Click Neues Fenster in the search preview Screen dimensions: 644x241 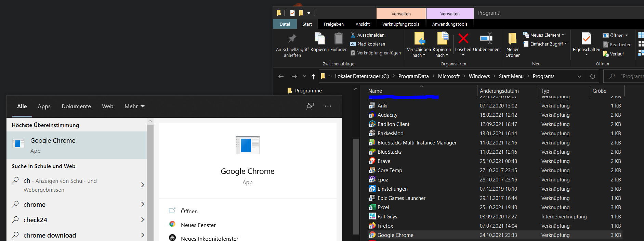(x=198, y=225)
